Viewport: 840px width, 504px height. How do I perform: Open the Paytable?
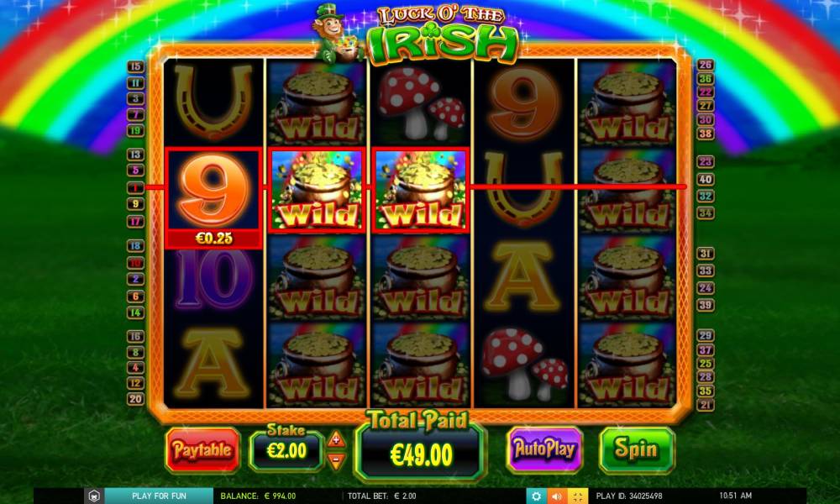coord(202,450)
